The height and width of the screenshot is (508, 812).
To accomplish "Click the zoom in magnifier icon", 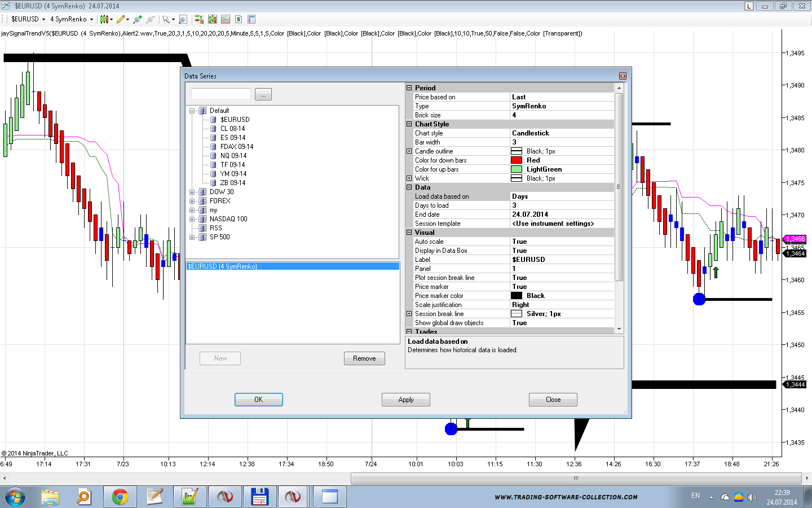I will click(x=137, y=19).
